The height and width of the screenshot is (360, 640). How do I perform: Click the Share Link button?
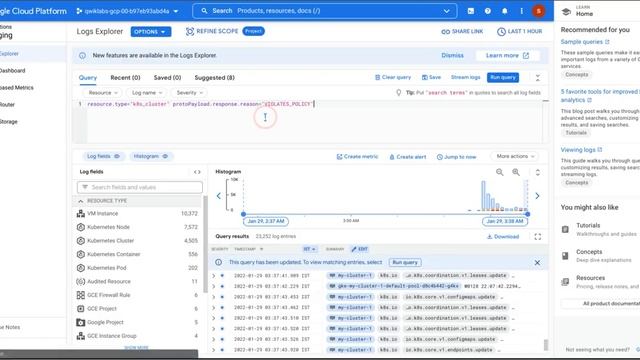coord(462,31)
